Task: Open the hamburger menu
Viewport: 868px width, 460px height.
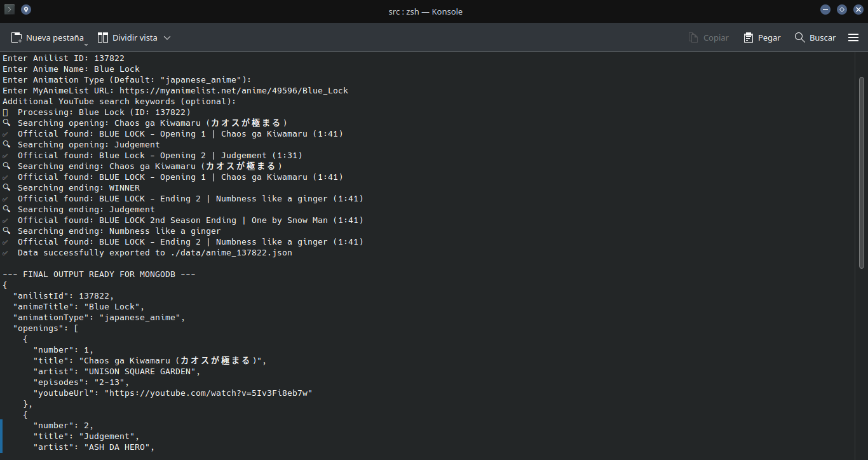Action: click(x=853, y=38)
